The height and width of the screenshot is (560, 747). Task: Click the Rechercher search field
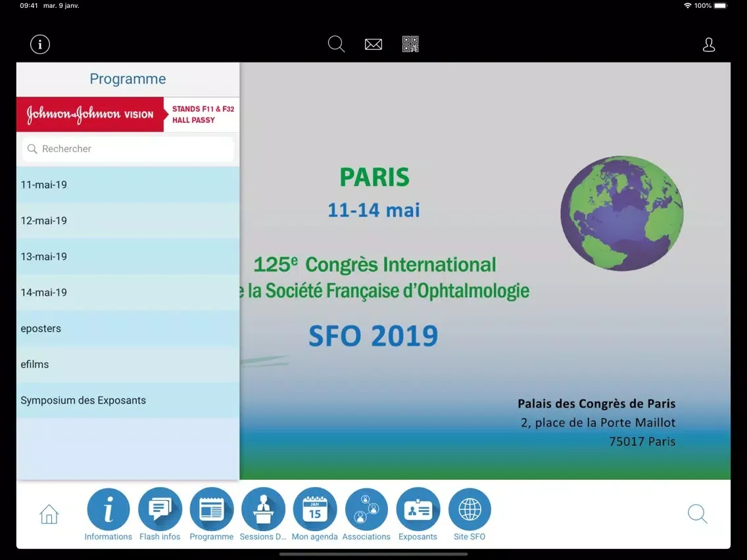click(x=128, y=149)
